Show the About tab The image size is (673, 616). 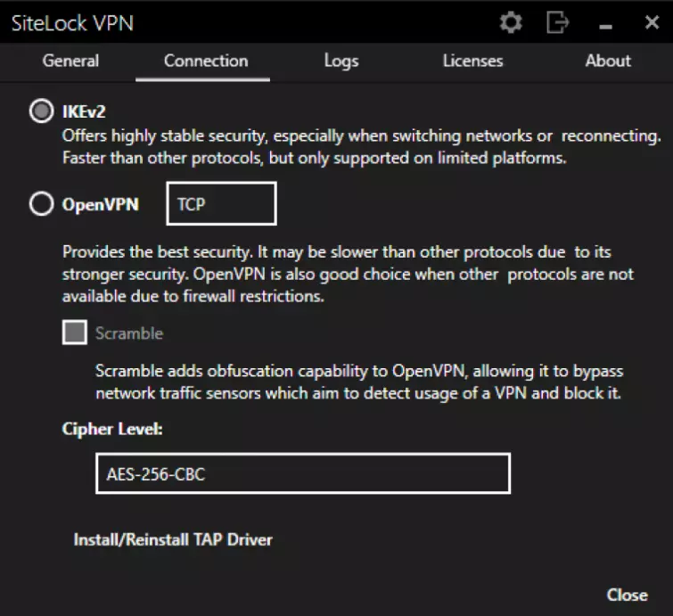tap(608, 61)
